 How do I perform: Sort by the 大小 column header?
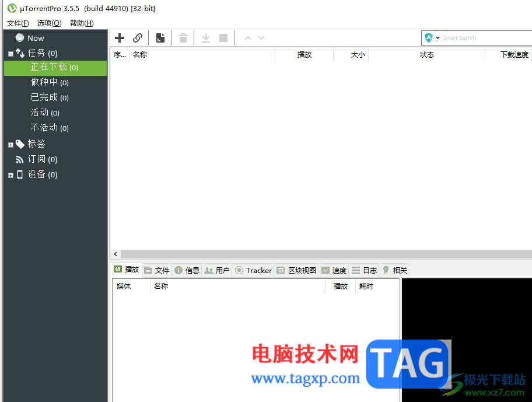click(x=351, y=55)
